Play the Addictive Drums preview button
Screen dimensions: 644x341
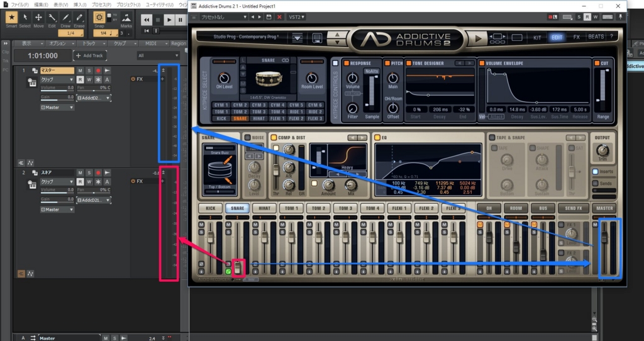click(477, 38)
